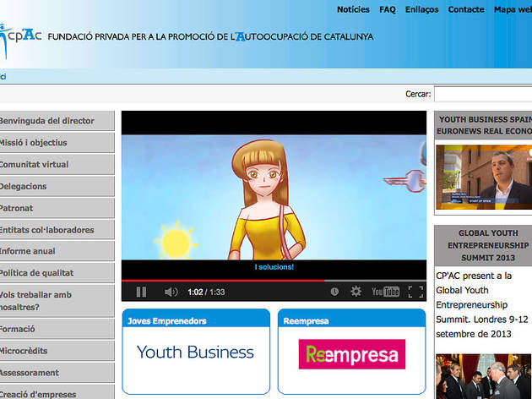Select Creació d'empreses in the sidebar
Image resolution: width=532 pixels, height=399 pixels.
point(57,393)
